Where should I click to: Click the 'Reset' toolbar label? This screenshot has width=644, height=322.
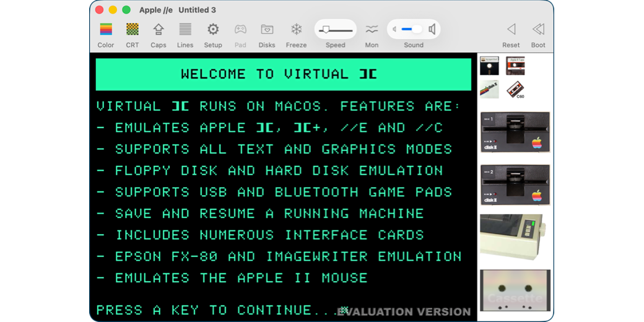511,45
